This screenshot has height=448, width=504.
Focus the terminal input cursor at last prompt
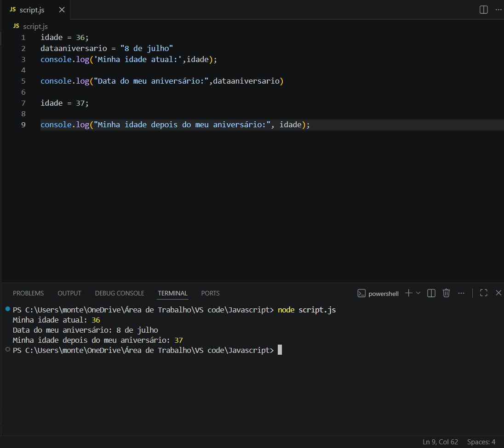click(280, 350)
